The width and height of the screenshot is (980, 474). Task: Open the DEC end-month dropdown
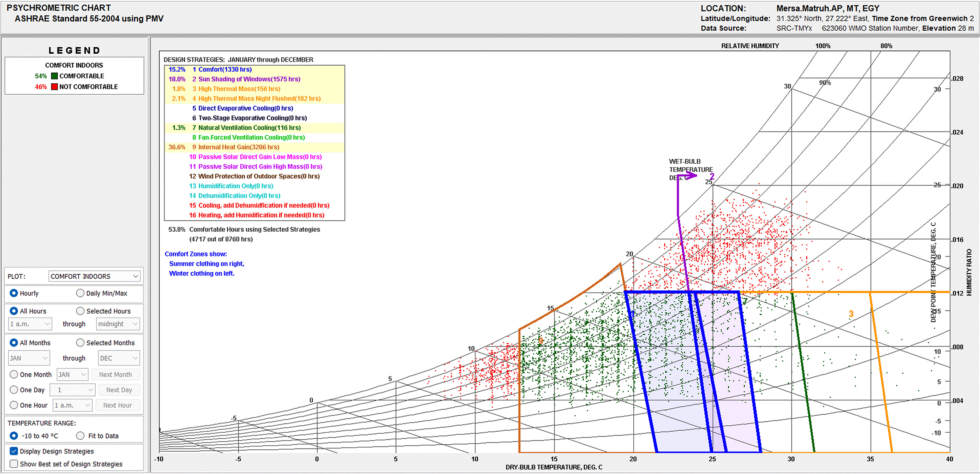(119, 358)
